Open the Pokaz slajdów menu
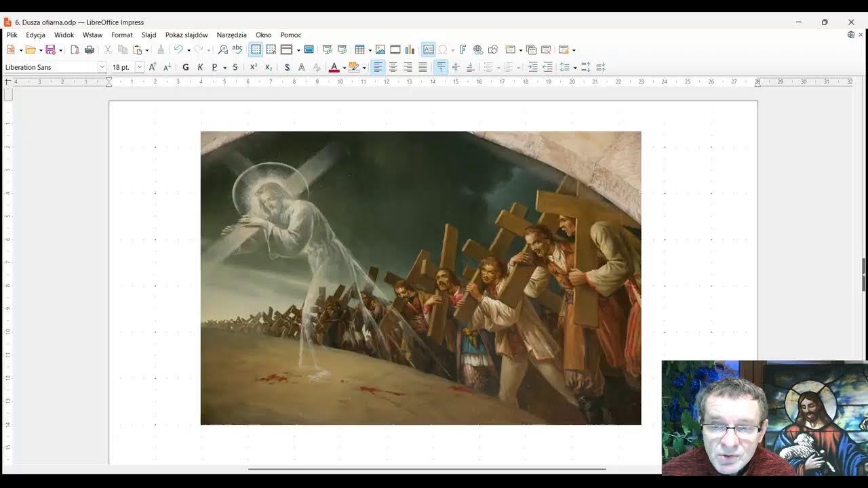The width and height of the screenshot is (868, 488). point(186,35)
